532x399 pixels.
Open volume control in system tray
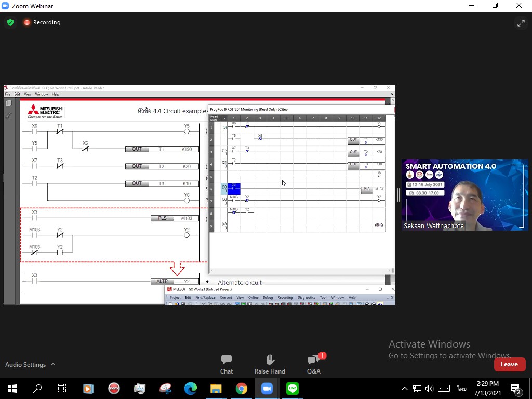click(x=429, y=389)
